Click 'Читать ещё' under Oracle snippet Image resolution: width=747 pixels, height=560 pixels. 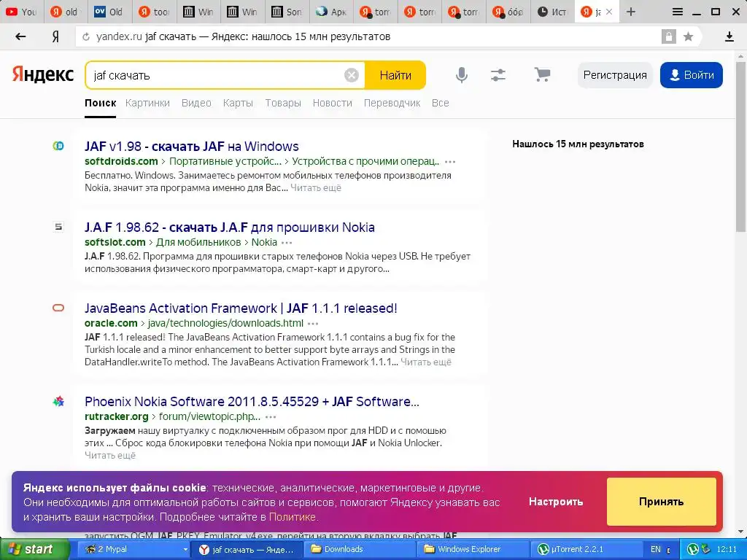[426, 362]
